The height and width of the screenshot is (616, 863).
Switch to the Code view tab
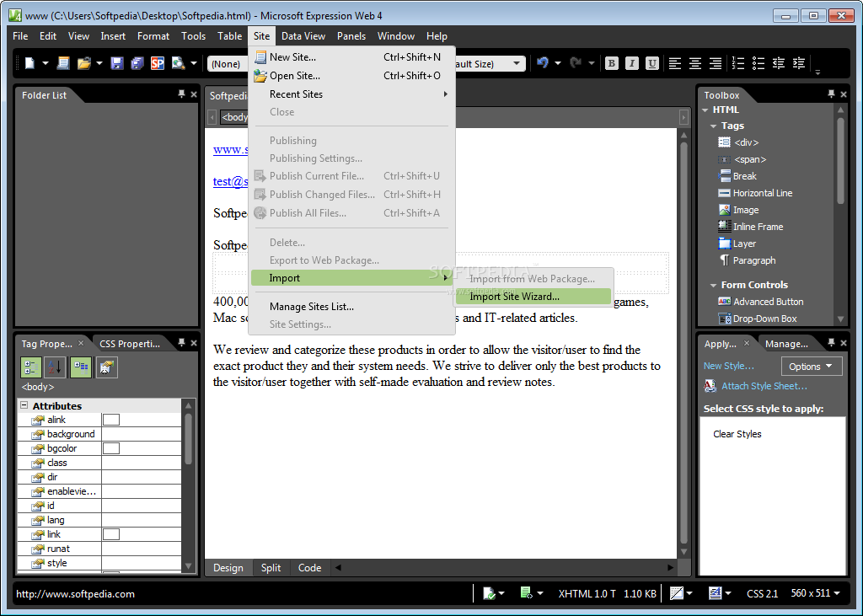(x=310, y=568)
